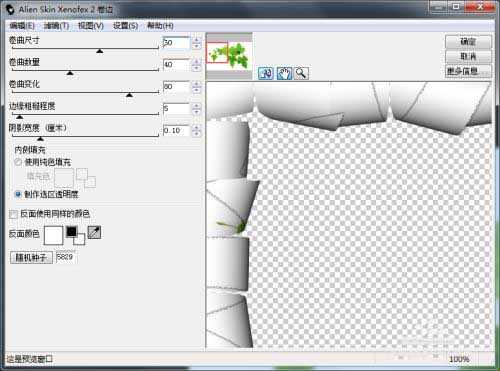Click the 边缘粗糙程度 value input field
This screenshot has height=371, width=500.
coord(176,109)
